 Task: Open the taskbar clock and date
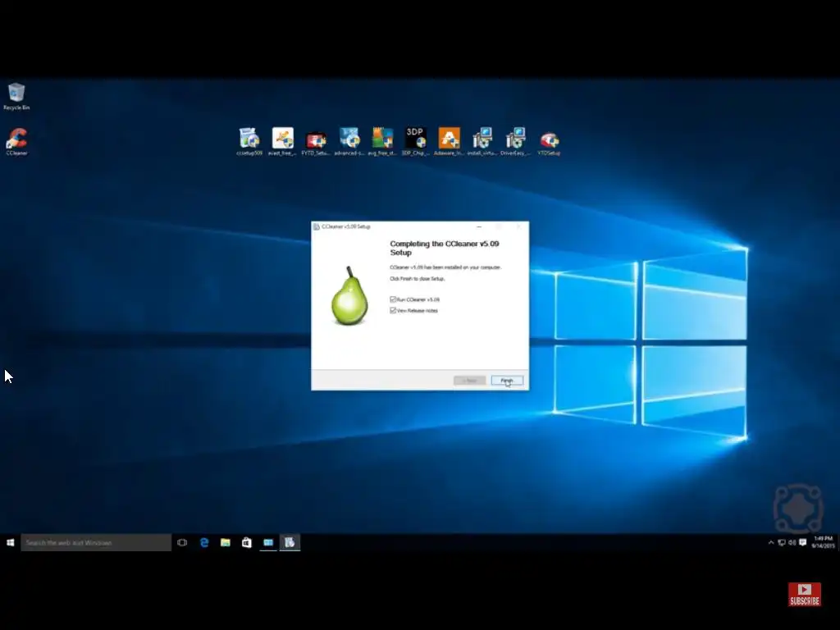824,542
